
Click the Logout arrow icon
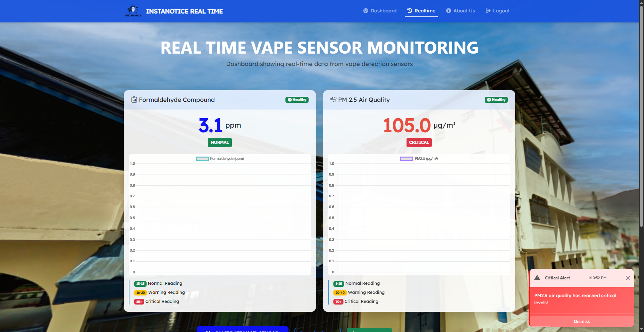pyautogui.click(x=488, y=11)
